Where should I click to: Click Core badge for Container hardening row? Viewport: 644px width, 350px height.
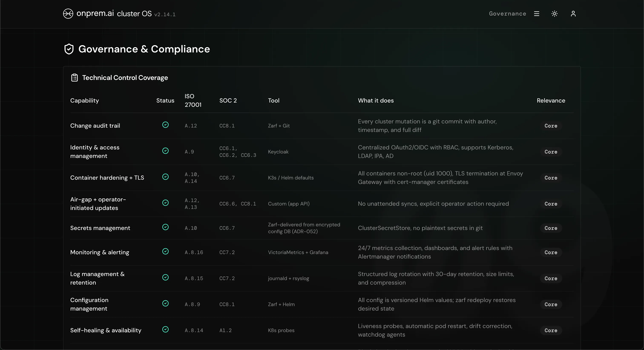click(x=551, y=178)
